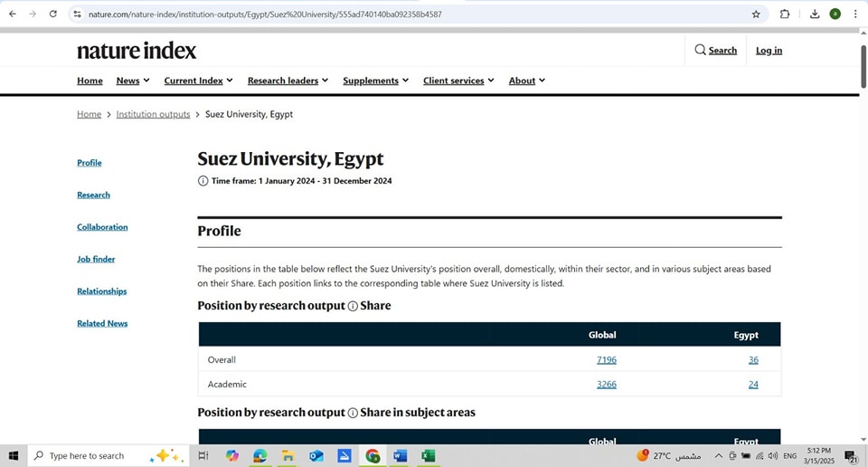868x467 pixels.
Task: Open the Research leaders dropdown
Action: click(x=288, y=81)
